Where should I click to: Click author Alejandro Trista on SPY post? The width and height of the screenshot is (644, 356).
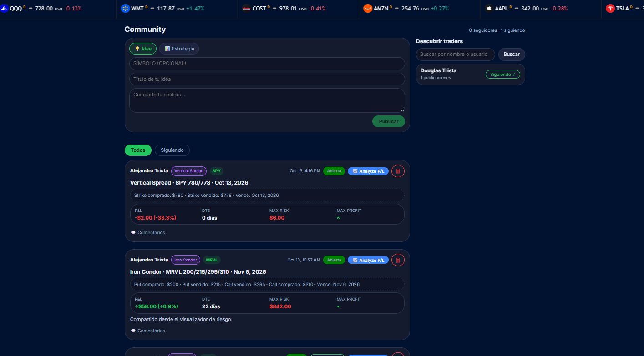tap(149, 171)
